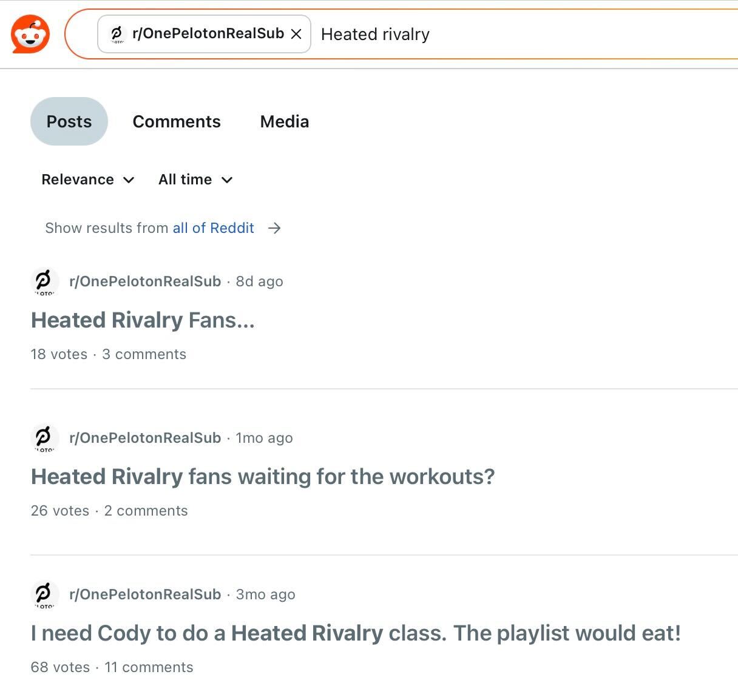Select the Posts tab
The width and height of the screenshot is (738, 700).
pyautogui.click(x=69, y=121)
